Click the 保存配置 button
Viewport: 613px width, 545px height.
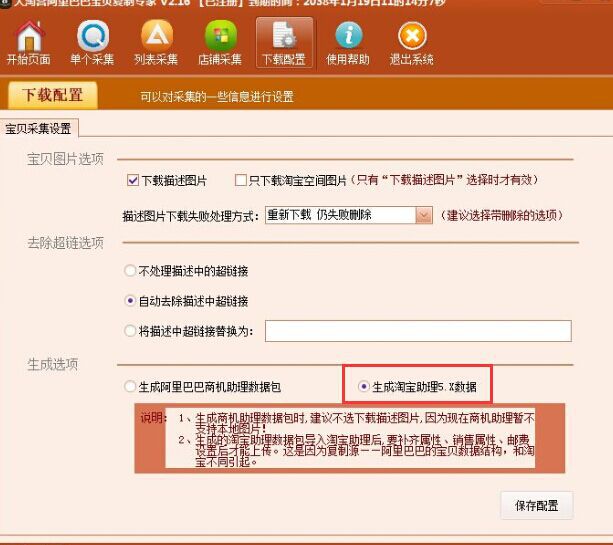537,506
